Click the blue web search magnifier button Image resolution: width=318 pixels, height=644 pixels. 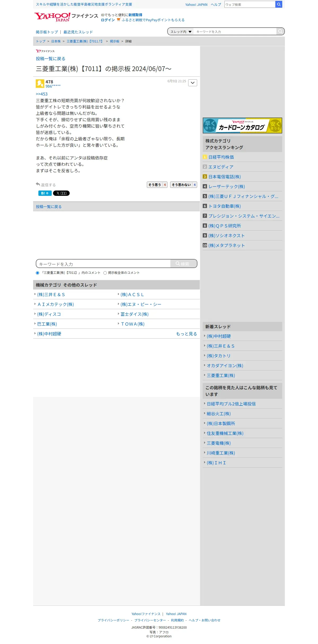(x=279, y=4)
